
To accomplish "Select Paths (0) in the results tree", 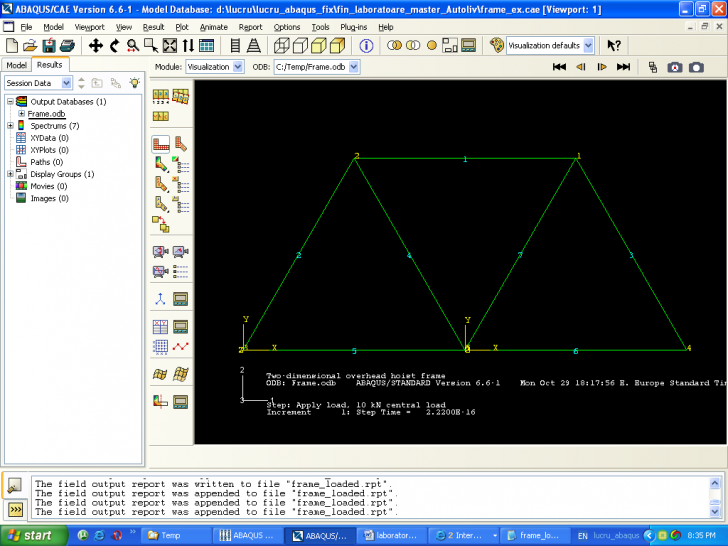I will point(46,162).
